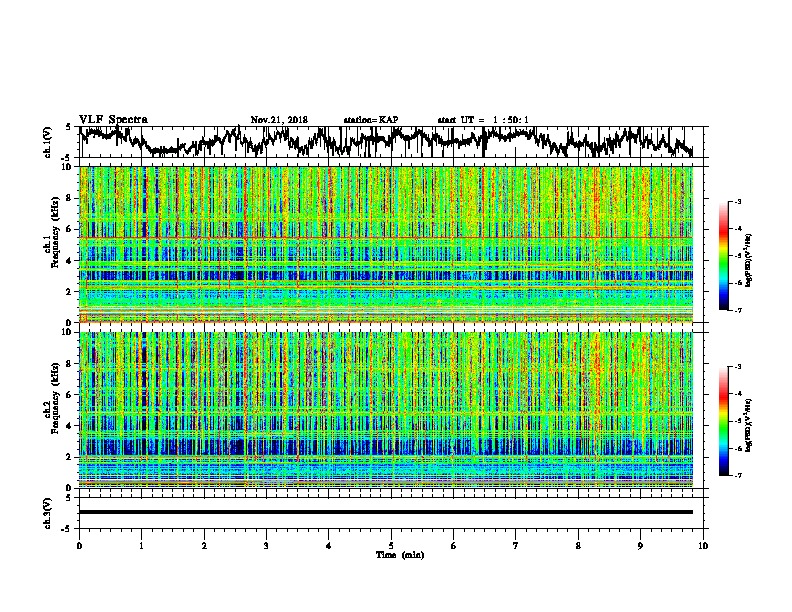This screenshot has width=792, height=612.
Task: Click the "Time (min)" x-axis label
Action: click(400, 555)
